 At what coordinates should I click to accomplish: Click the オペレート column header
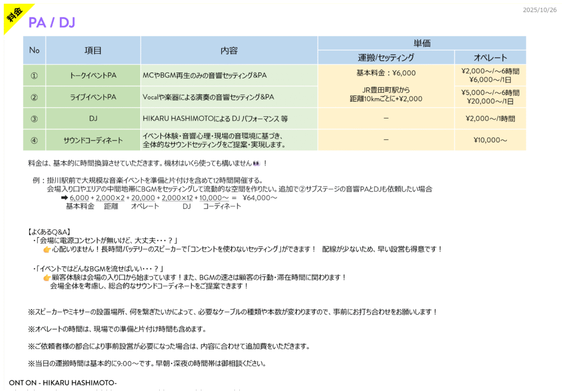(490, 58)
